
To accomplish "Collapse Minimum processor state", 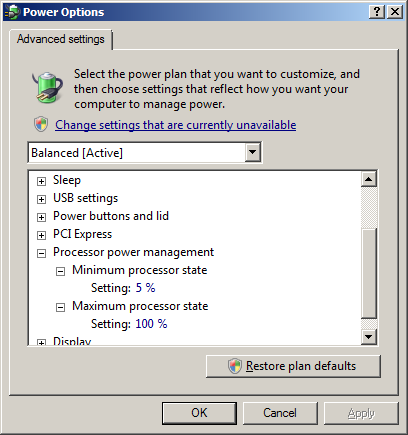I will [x=60, y=271].
